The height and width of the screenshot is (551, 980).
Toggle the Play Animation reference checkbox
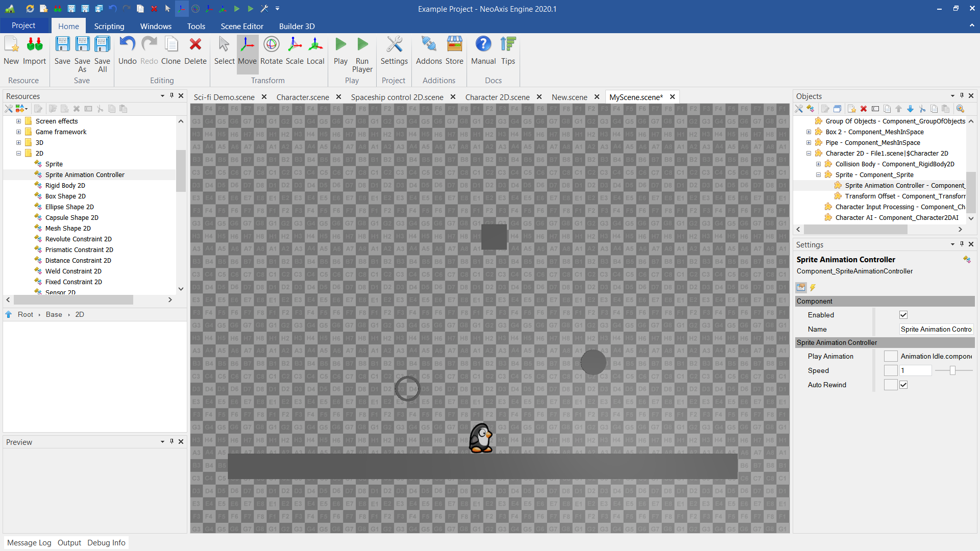[891, 356]
